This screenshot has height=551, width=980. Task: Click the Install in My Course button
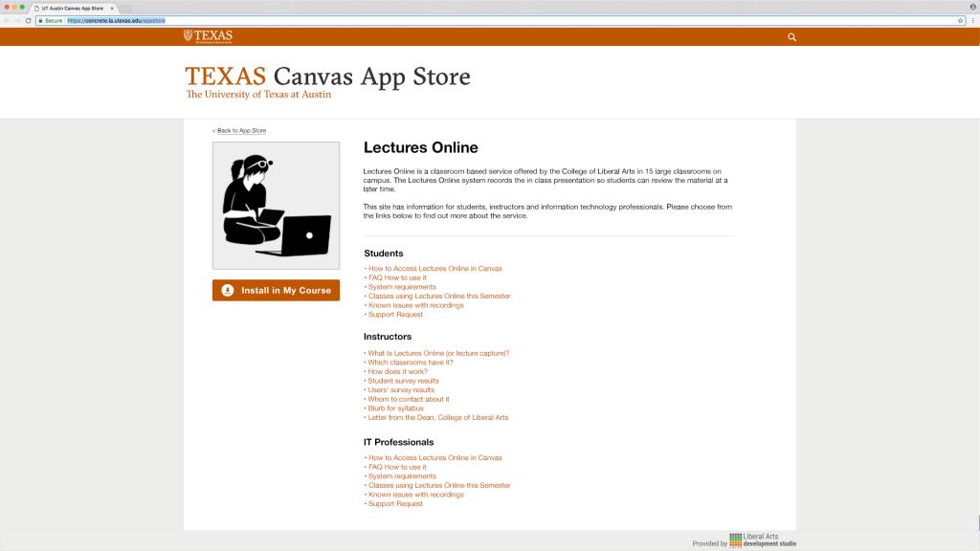(x=276, y=290)
